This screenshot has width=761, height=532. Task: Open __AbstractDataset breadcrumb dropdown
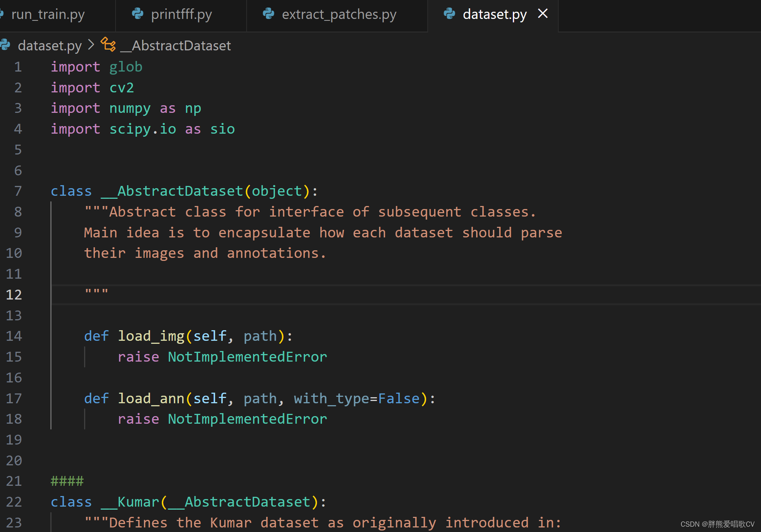coord(175,46)
